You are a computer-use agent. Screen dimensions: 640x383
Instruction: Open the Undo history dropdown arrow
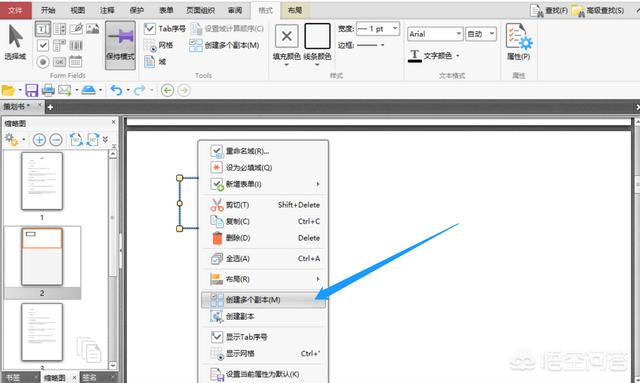(x=128, y=90)
